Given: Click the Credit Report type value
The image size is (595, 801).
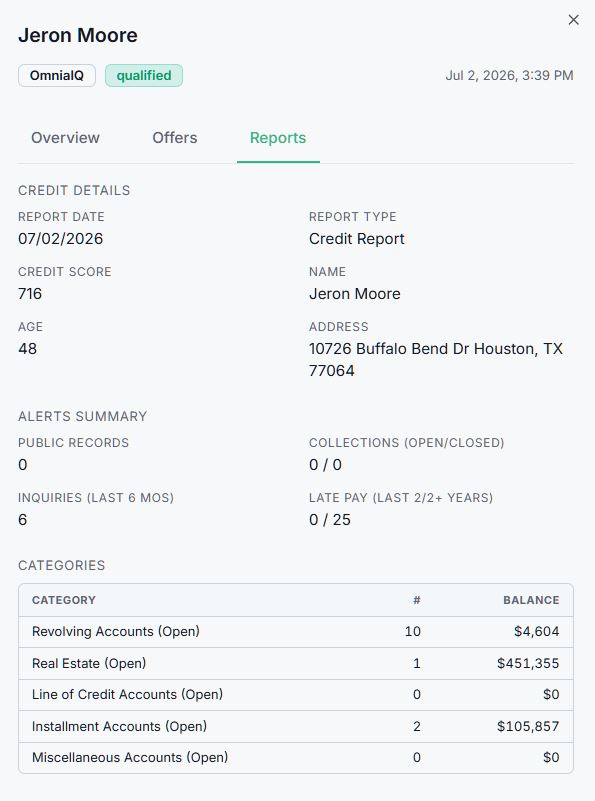Looking at the screenshot, I should click(x=356, y=239).
